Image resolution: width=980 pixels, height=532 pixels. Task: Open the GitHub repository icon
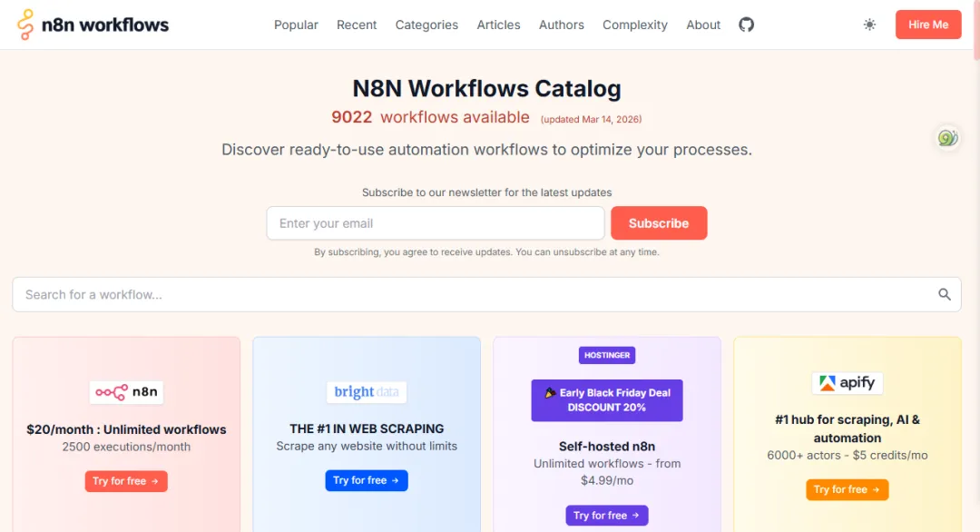pos(746,25)
